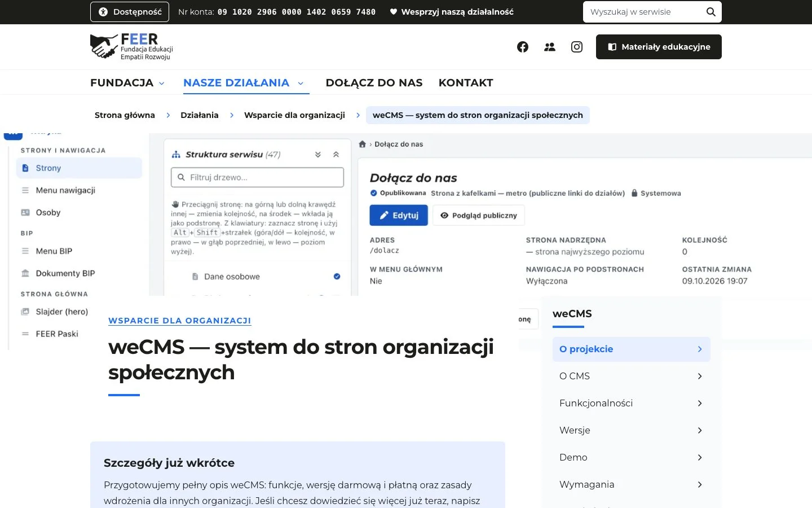
Task: Open the FEER Facebook page icon
Action: point(523,47)
